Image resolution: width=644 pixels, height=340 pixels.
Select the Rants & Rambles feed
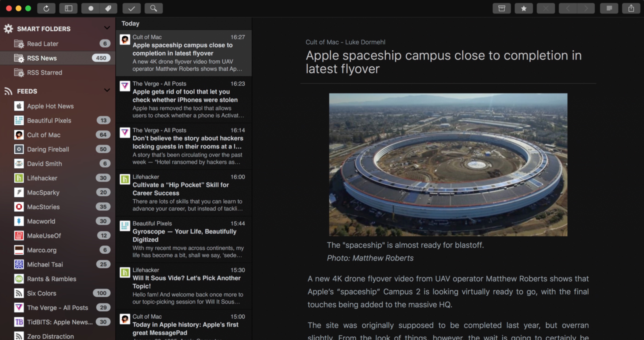[x=58, y=279]
